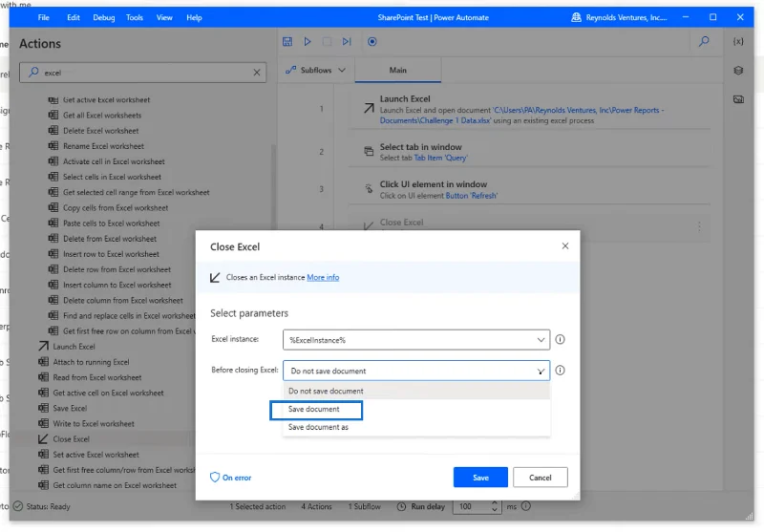Open the variables pane {x} icon

738,41
